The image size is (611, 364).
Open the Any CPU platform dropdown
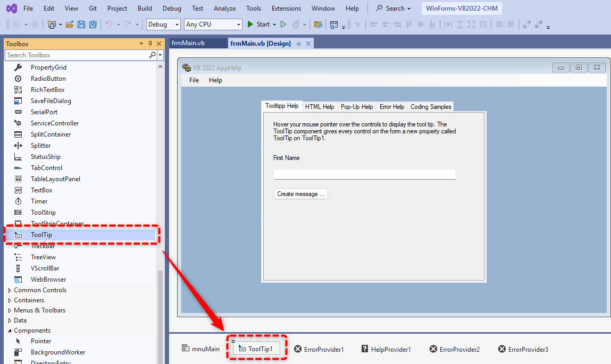point(213,24)
